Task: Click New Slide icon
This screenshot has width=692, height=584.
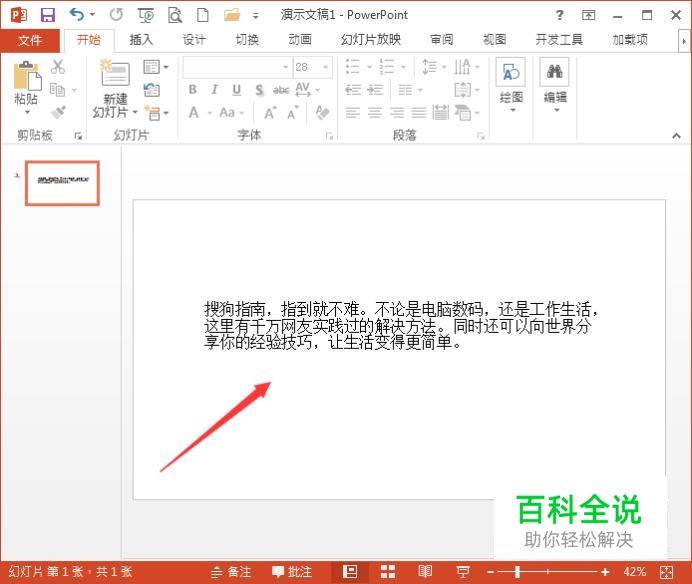Action: pos(115,73)
